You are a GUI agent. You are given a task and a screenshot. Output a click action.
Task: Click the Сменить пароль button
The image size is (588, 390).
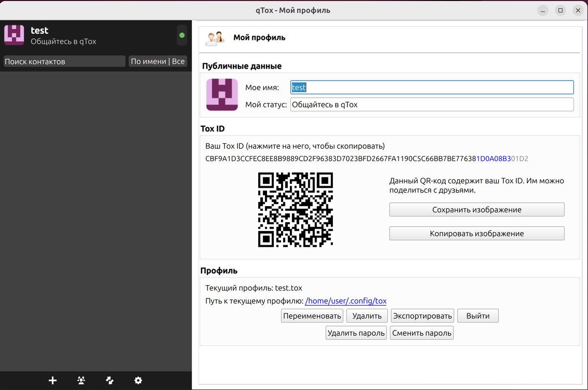pos(422,333)
